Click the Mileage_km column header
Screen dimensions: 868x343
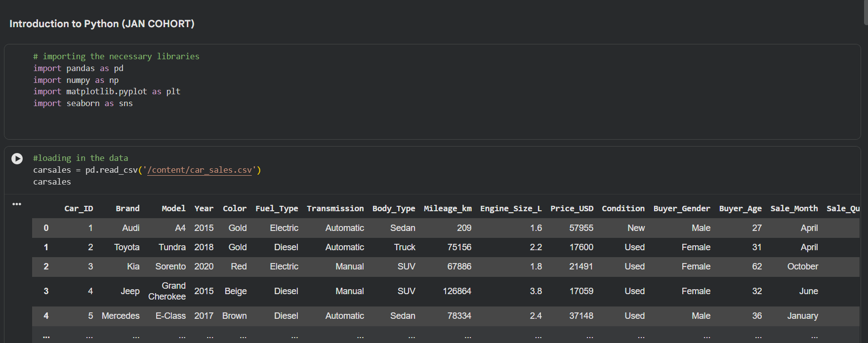tap(448, 208)
